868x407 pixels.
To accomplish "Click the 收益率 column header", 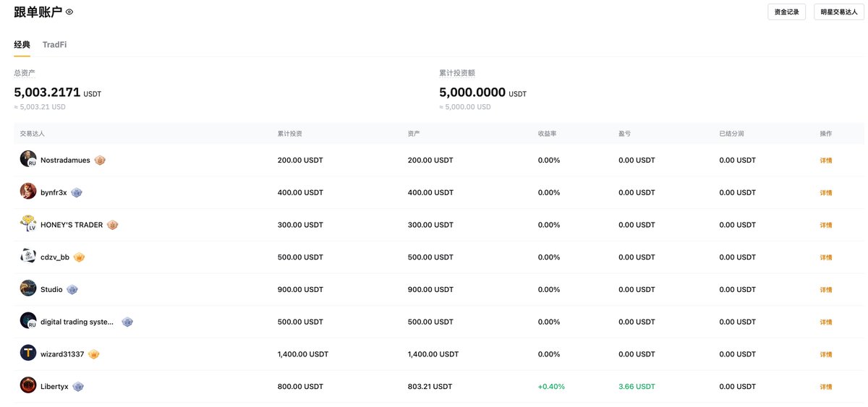I will 547,134.
